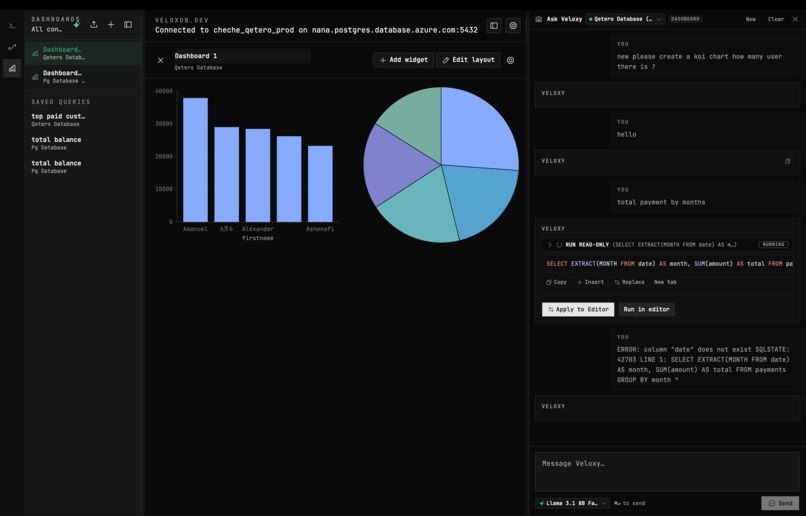
Task: Open the SQL terminal view in the left rail
Action: tap(12, 26)
